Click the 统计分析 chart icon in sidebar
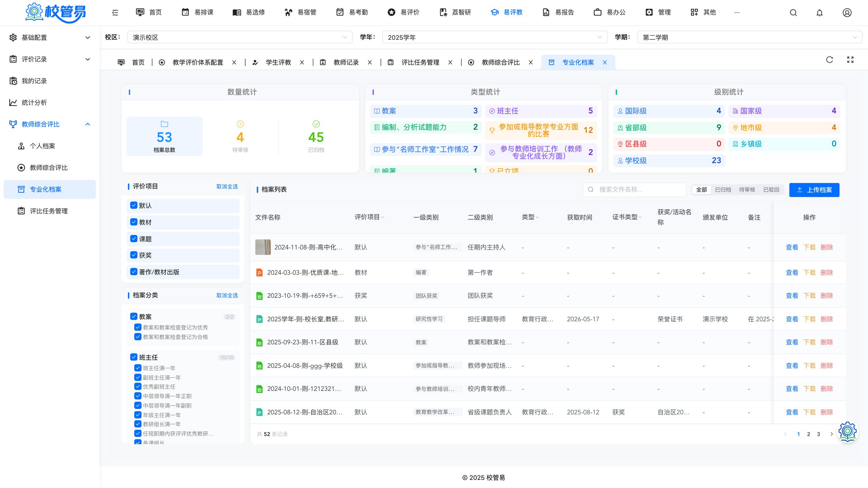Image resolution: width=868 pixels, height=488 pixels. [x=13, y=103]
